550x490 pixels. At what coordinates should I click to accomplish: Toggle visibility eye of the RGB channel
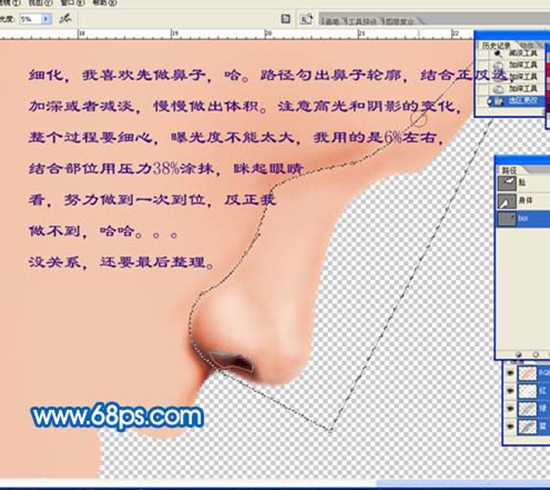[510, 373]
